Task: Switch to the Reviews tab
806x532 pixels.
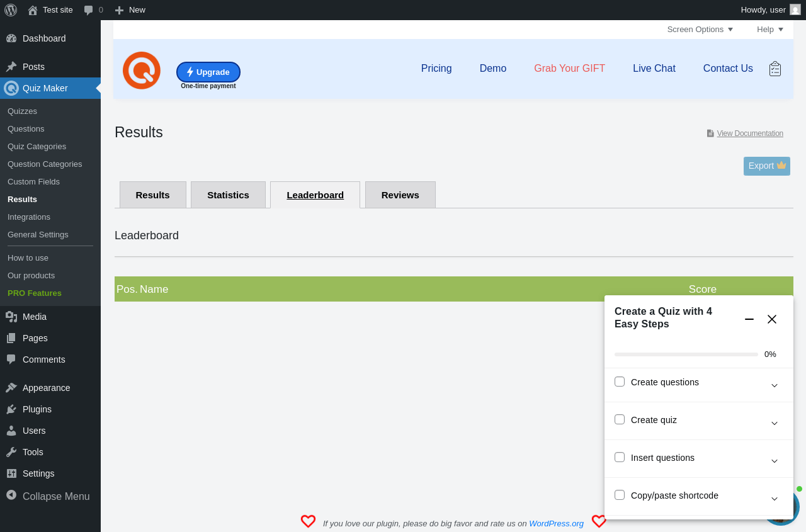Action: click(x=400, y=195)
